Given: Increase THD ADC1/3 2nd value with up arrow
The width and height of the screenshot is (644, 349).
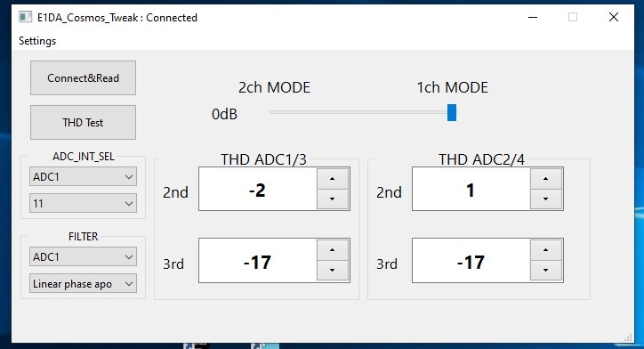Looking at the screenshot, I should pos(333,179).
